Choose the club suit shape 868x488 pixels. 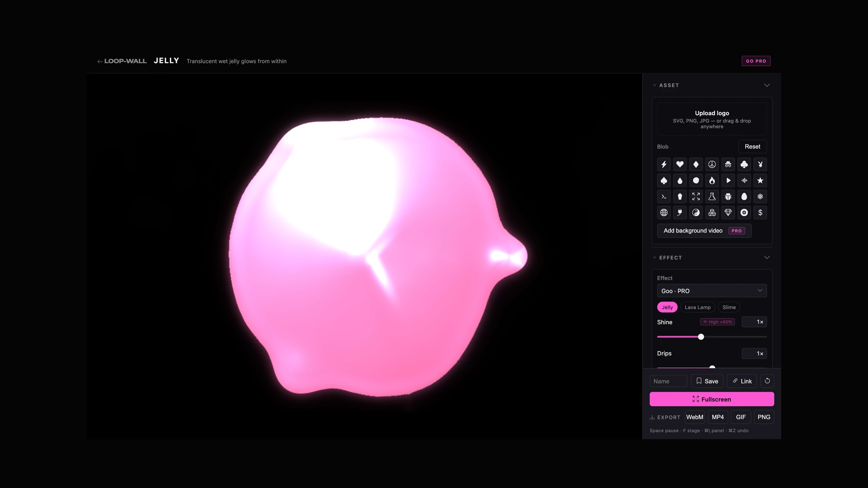[744, 164]
